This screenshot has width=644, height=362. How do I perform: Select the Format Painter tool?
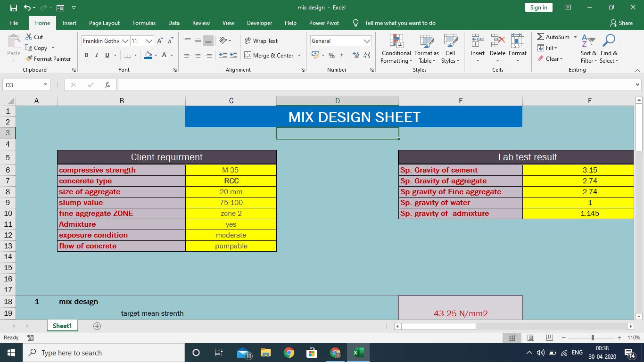49,58
